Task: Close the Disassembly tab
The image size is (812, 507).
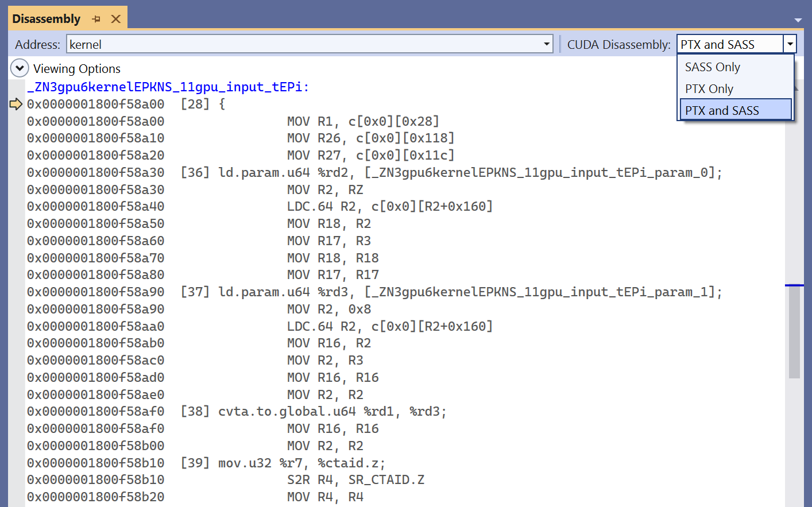Action: pos(116,19)
